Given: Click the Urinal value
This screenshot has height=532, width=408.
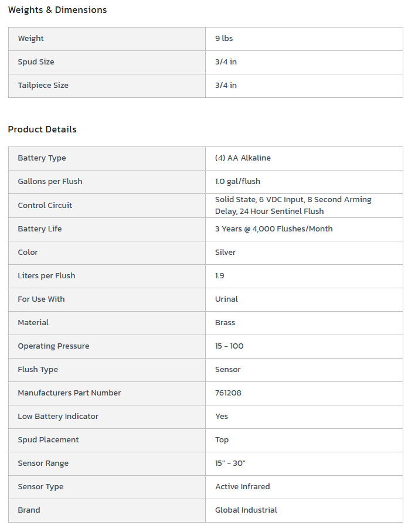Looking at the screenshot, I should click(226, 299).
